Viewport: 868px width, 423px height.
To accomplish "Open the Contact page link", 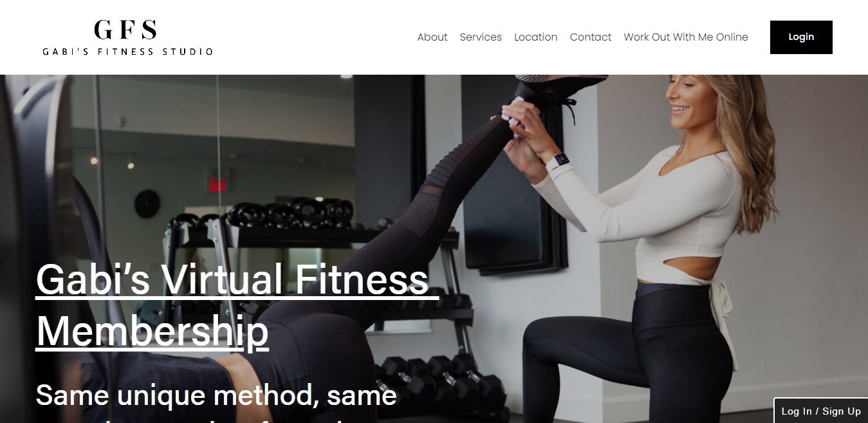I will [x=591, y=37].
